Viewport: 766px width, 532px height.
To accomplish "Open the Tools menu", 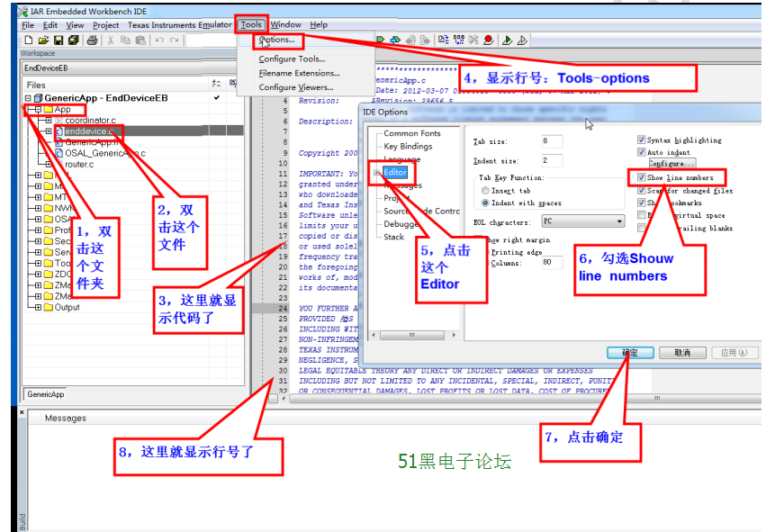I will (x=251, y=24).
